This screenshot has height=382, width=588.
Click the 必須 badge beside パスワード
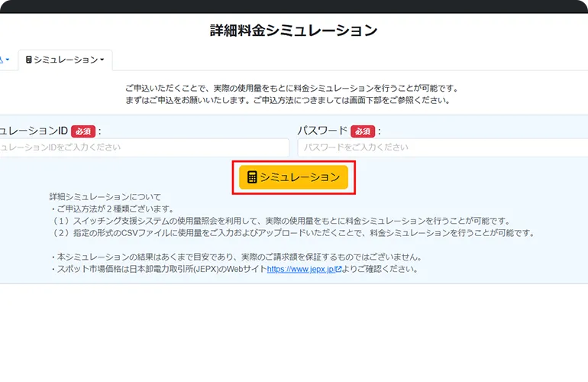[x=363, y=131]
